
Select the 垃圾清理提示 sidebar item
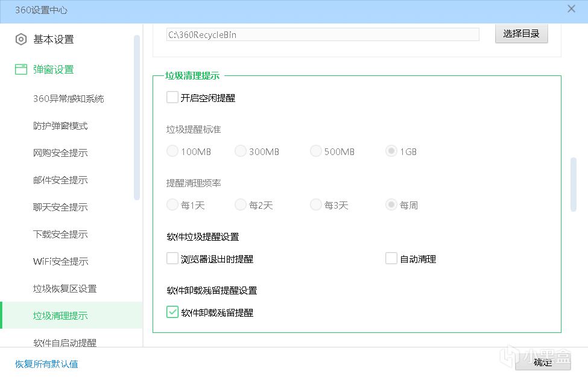(71, 315)
